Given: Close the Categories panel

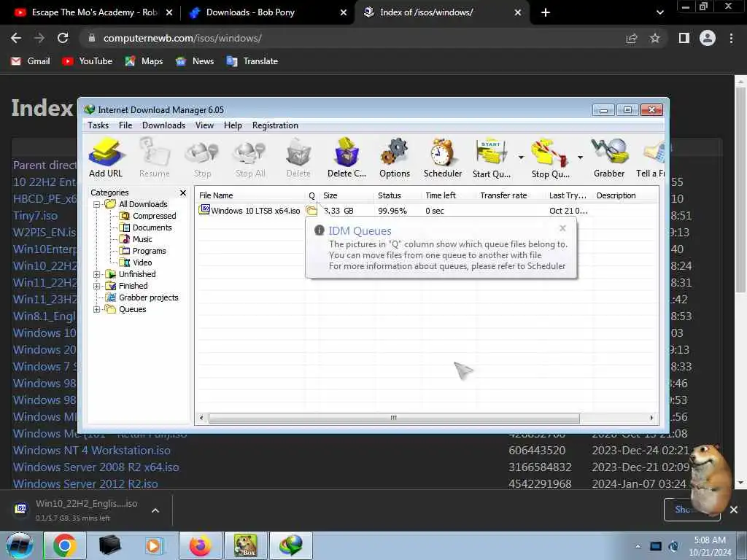Looking at the screenshot, I should point(183,192).
